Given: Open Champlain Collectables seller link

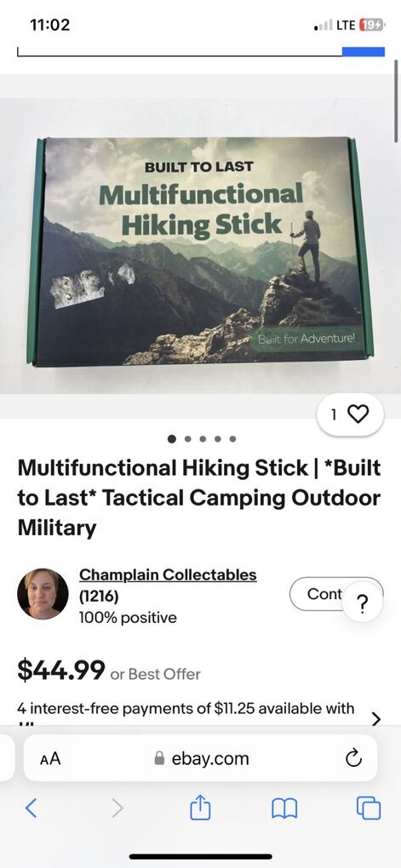Looking at the screenshot, I should click(x=168, y=575).
